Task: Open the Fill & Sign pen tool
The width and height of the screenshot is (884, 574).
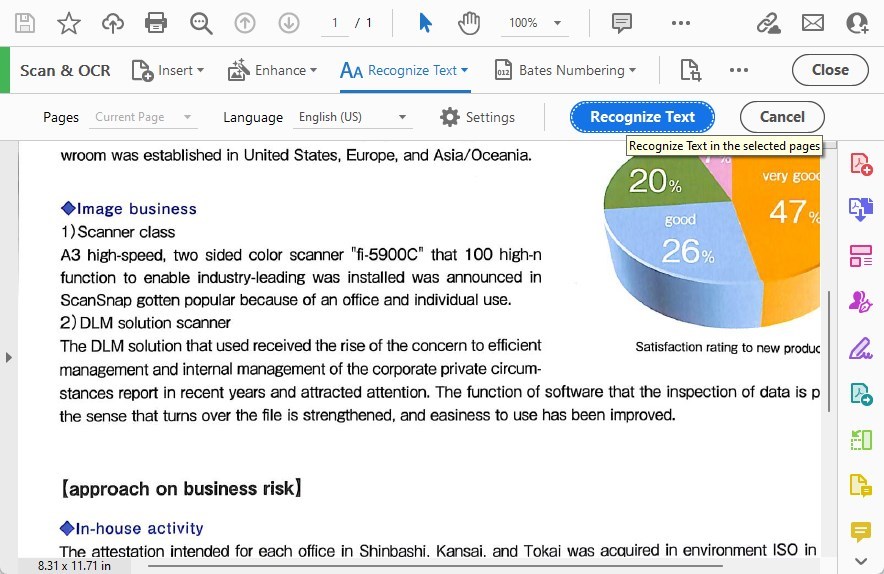Action: (x=861, y=348)
